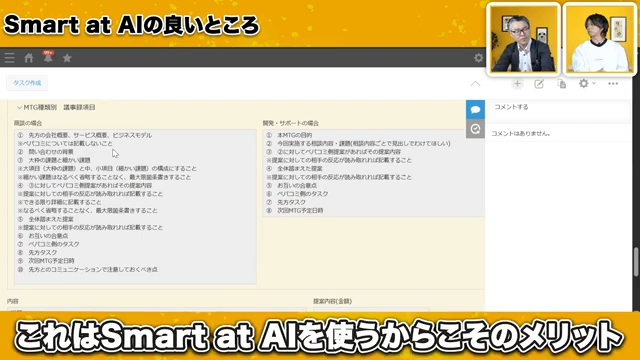Collapse panel with the up chevron

click(x=475, y=84)
